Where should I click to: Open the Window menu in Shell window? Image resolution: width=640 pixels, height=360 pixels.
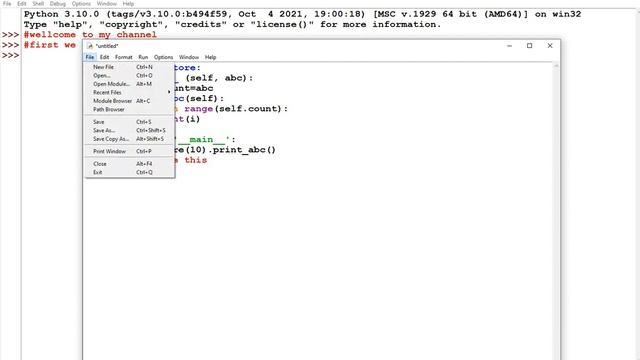[107, 4]
